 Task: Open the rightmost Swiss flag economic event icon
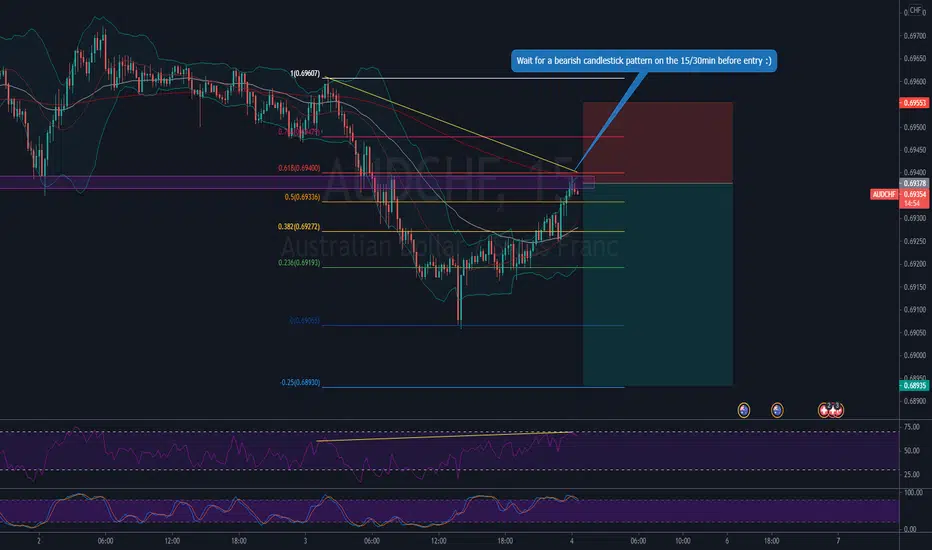pos(837,410)
